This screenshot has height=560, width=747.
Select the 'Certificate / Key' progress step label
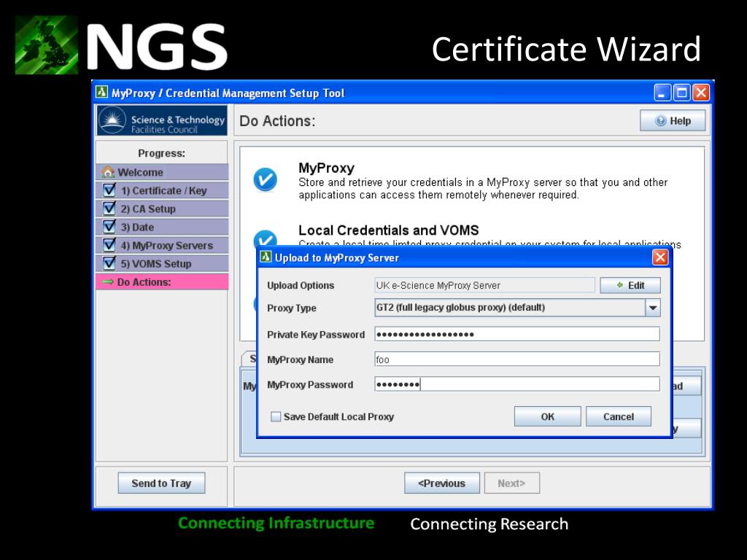(164, 190)
